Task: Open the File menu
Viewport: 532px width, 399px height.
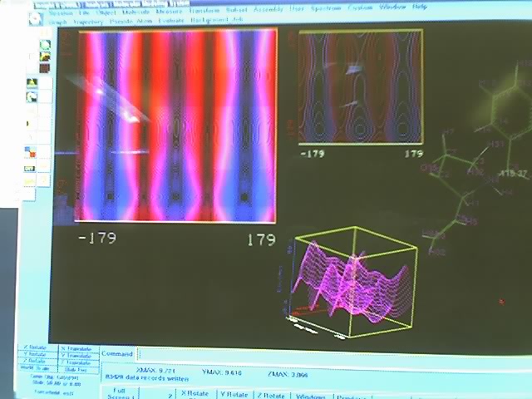Action: [x=84, y=13]
